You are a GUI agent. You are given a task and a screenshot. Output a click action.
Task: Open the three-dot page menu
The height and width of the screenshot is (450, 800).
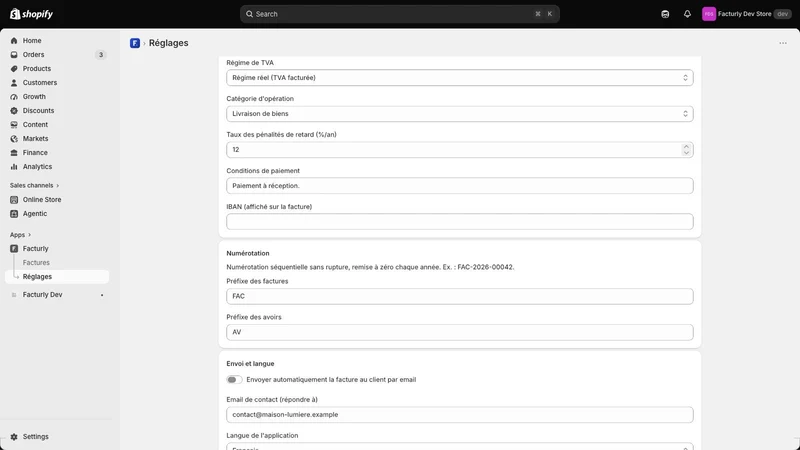tap(783, 43)
